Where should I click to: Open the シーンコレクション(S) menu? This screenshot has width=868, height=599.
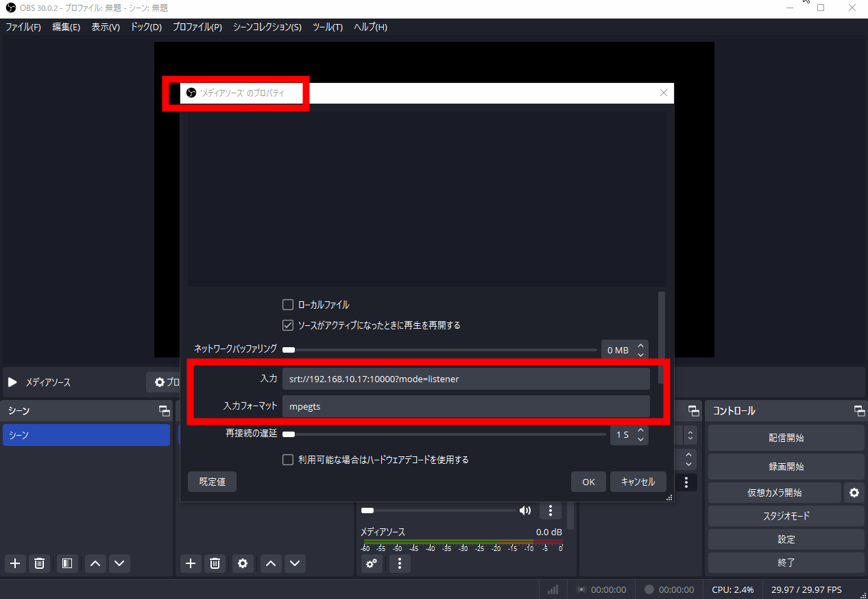tap(267, 27)
